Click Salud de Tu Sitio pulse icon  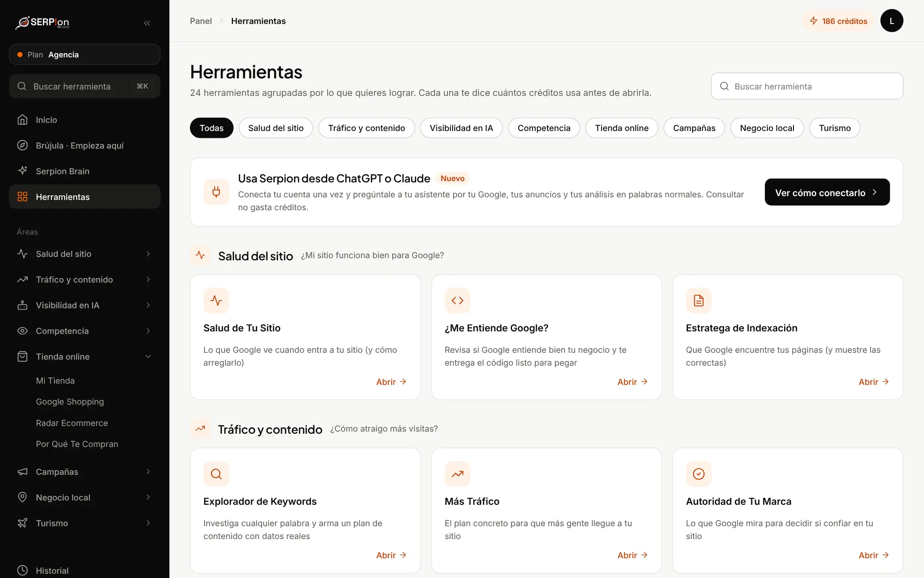(216, 301)
